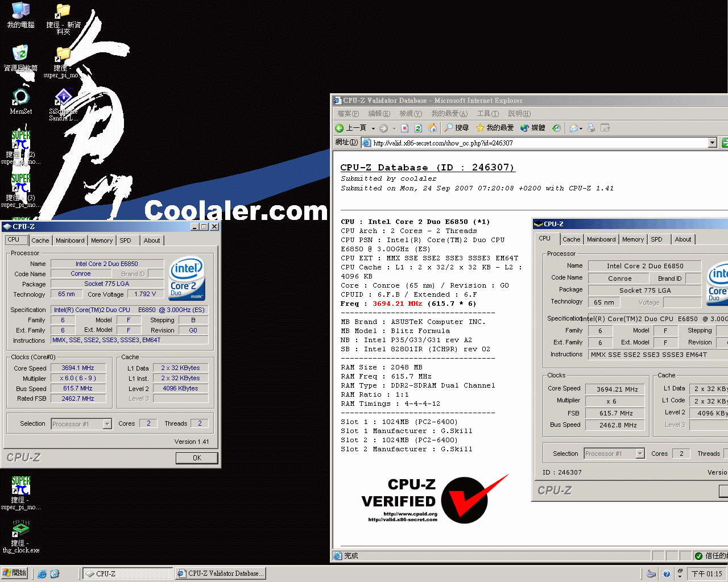Image resolution: width=728 pixels, height=582 pixels.
Task: Click the Package Socket 775 LGA field
Action: [107, 284]
